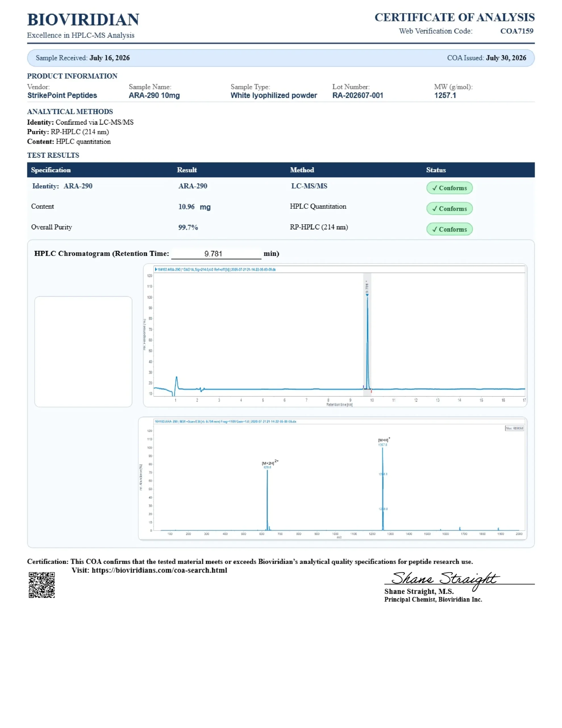Click the Result column header
Image resolution: width=562 pixels, height=728 pixels.
[x=187, y=170]
